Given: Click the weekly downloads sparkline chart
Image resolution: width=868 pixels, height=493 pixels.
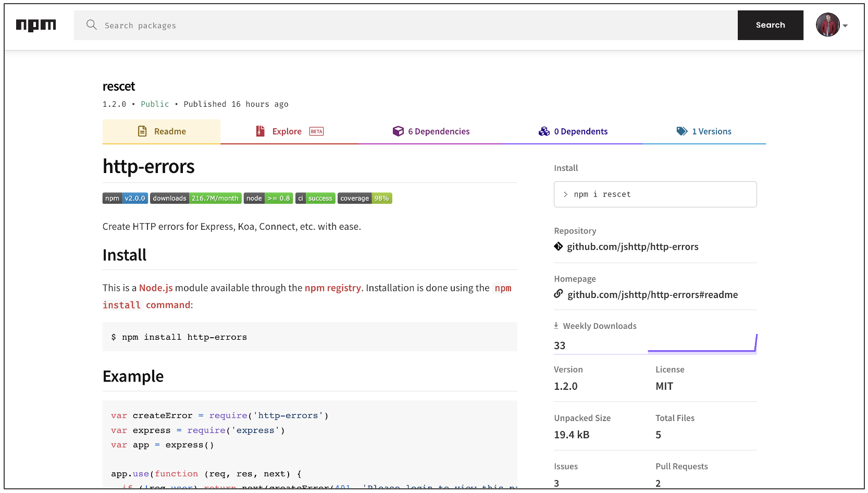Looking at the screenshot, I should pos(702,344).
